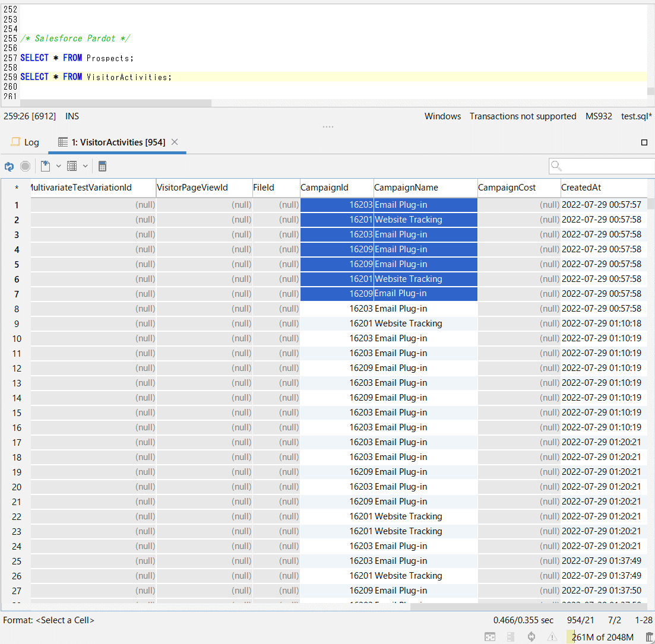Click the refresh results icon
The width and height of the screenshot is (655, 644).
click(x=9, y=166)
